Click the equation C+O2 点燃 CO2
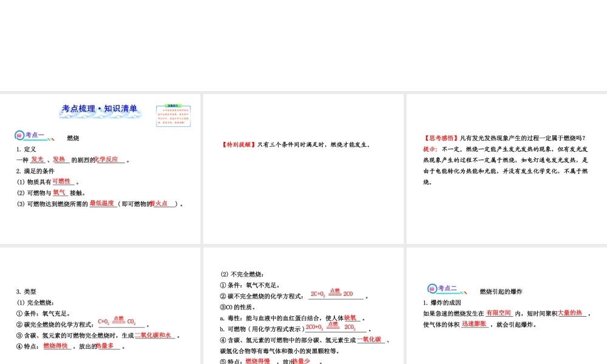Viewport: 607px width, 364px height. [117, 321]
